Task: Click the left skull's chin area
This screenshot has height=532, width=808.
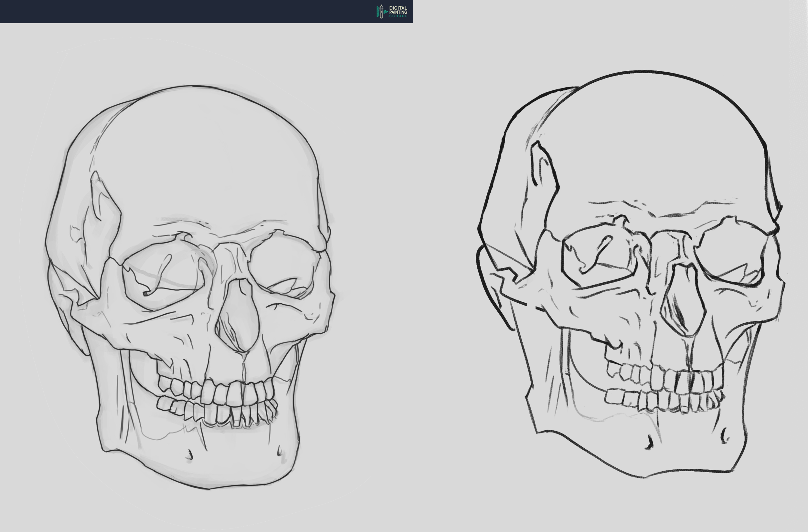Action: click(x=234, y=465)
